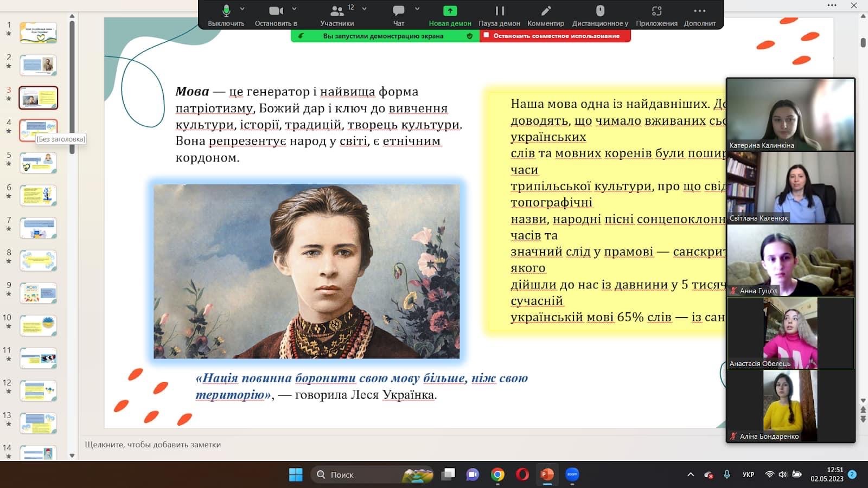Image resolution: width=868 pixels, height=488 pixels.
Task: Select slide 5 thumbnail
Action: [x=39, y=163]
